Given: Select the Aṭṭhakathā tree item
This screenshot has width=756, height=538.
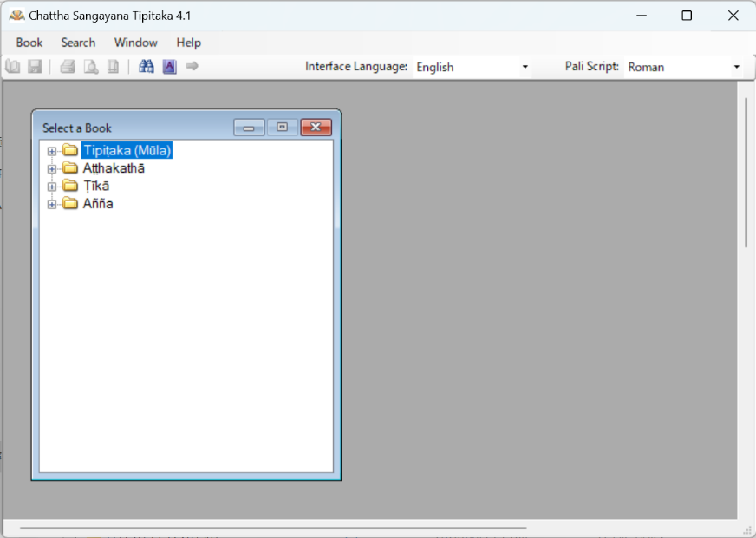Looking at the screenshot, I should point(114,168).
